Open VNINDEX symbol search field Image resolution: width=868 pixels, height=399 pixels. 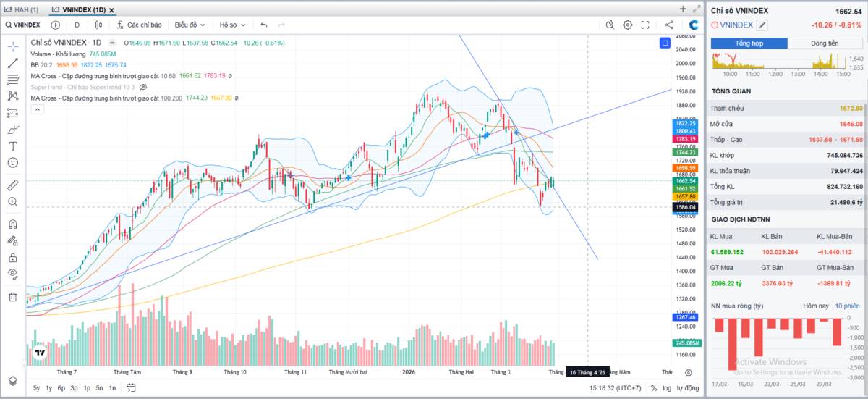pos(23,25)
